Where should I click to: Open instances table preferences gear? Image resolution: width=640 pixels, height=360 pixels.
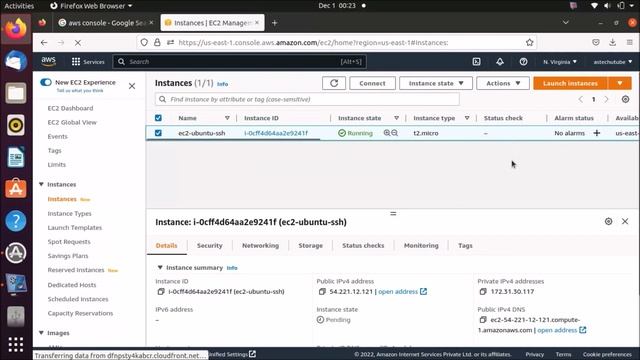[625, 99]
